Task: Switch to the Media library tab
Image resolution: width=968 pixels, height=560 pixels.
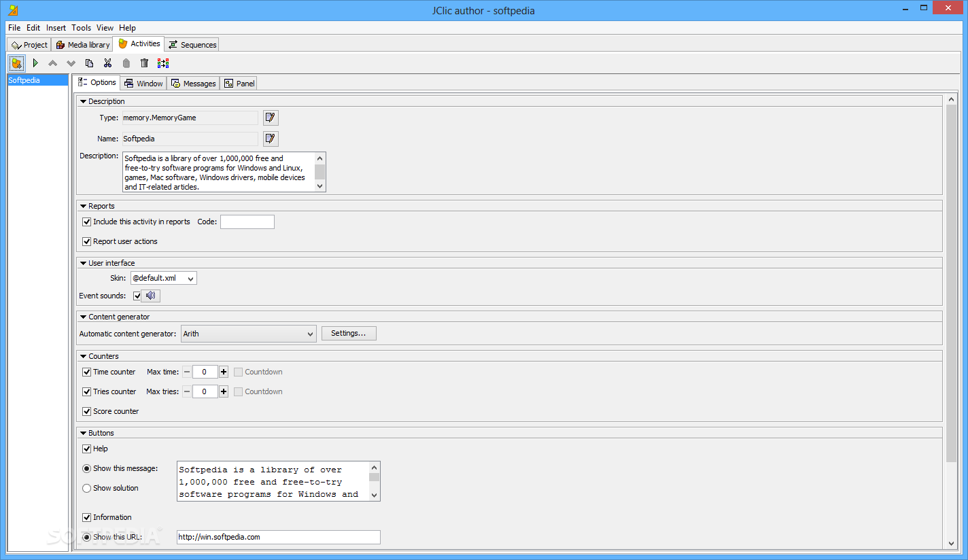Action: click(x=82, y=45)
